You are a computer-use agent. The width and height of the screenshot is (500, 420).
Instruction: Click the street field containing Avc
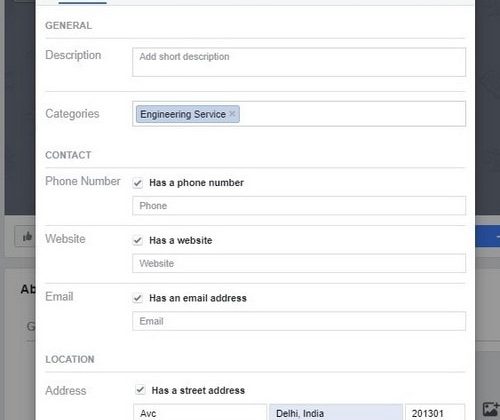(x=200, y=413)
